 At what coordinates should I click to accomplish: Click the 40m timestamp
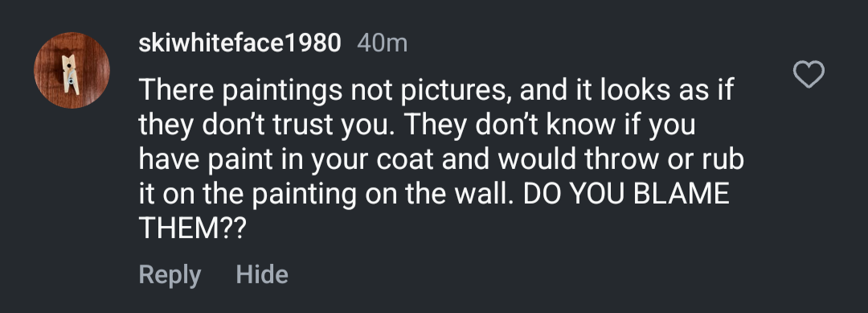pyautogui.click(x=382, y=43)
